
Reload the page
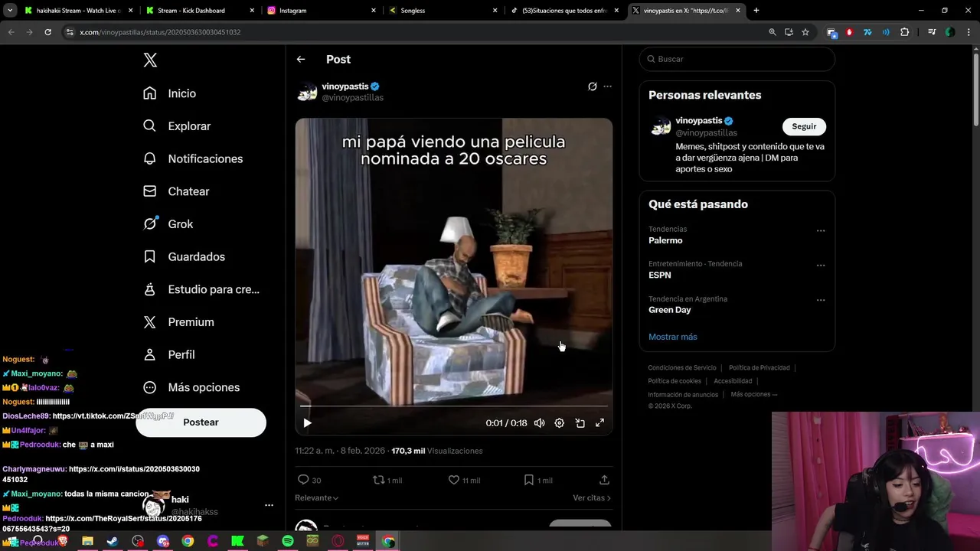point(47,32)
